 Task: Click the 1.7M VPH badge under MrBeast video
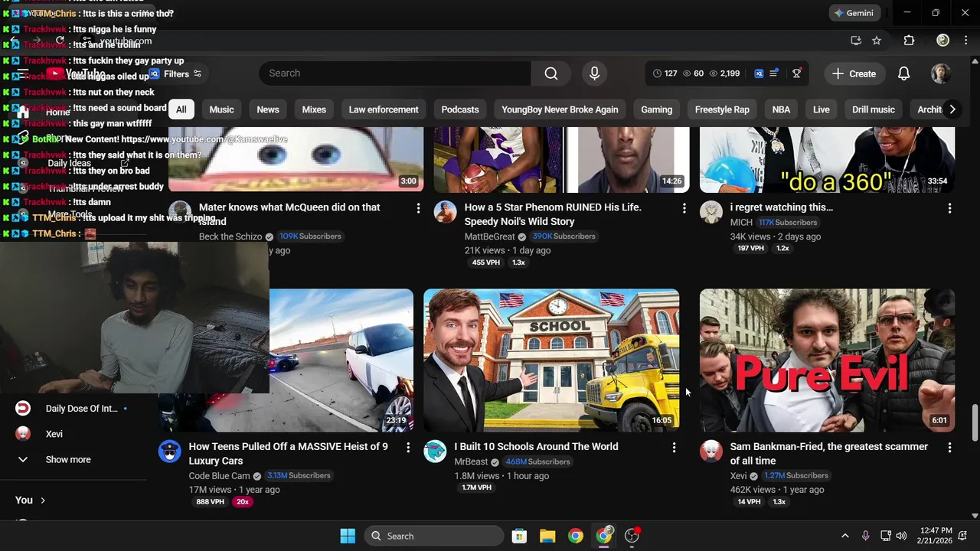[475, 487]
